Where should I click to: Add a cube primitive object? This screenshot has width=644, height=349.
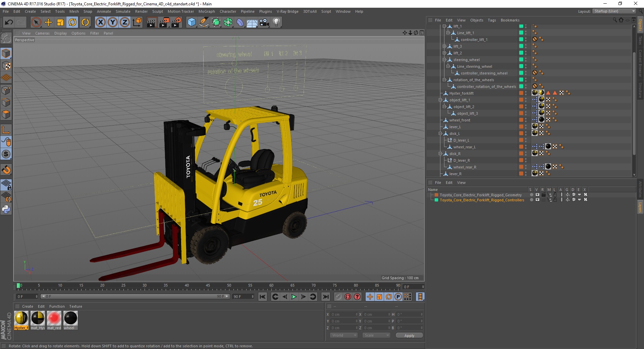click(192, 22)
